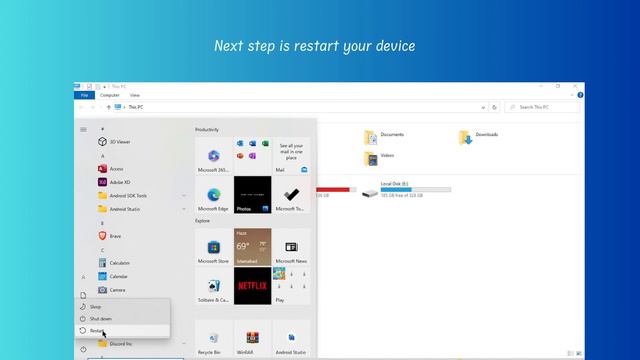Open the Local Disk drive with blue bar
Screen dimensions: 640x360
click(x=407, y=190)
